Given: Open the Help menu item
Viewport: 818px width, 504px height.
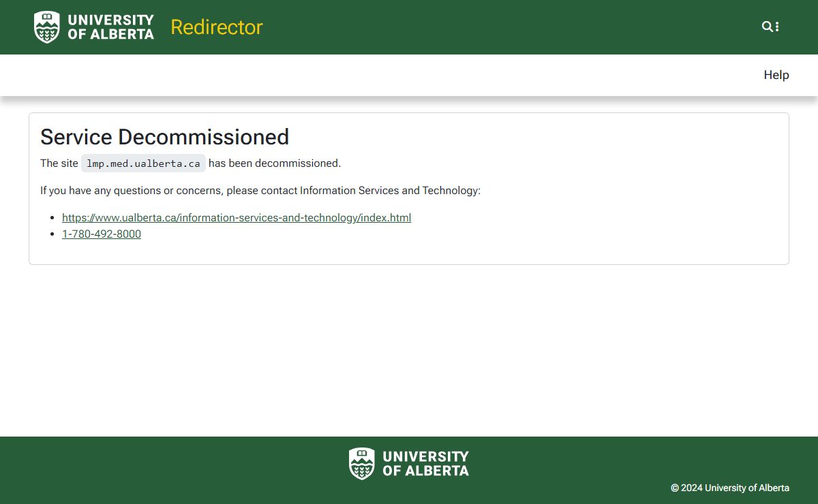Looking at the screenshot, I should click(776, 75).
